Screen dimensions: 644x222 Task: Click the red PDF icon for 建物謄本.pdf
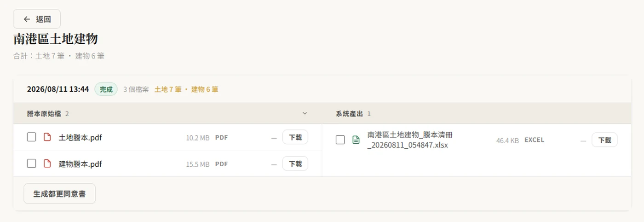point(47,164)
